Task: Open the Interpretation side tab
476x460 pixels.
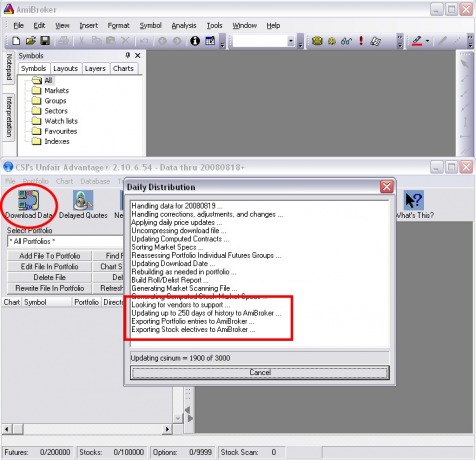Action: (9, 117)
